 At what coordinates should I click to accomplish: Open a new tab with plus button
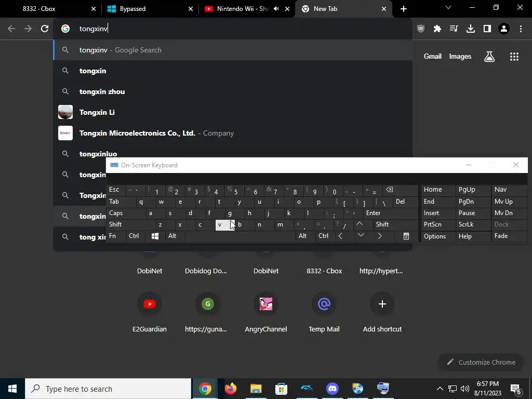click(x=403, y=9)
